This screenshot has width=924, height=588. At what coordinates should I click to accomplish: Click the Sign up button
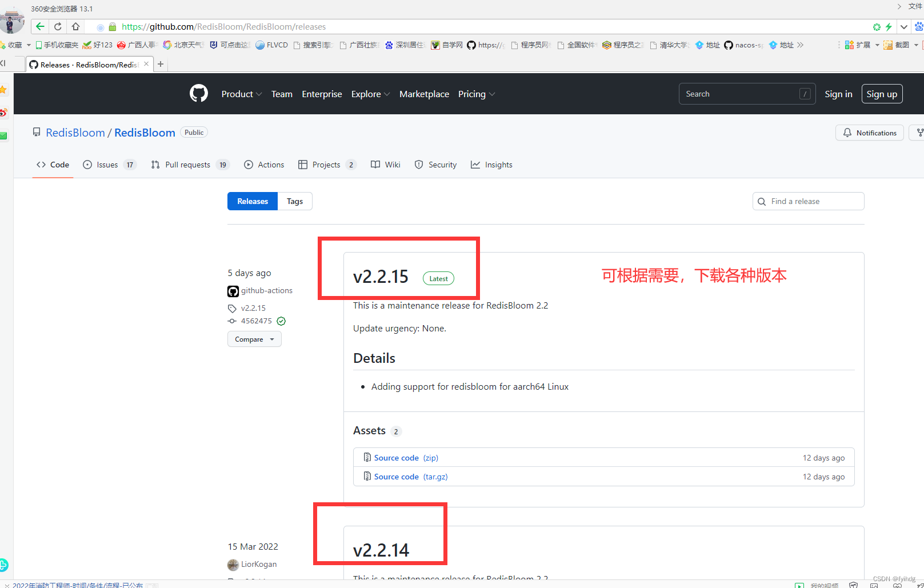coord(882,94)
